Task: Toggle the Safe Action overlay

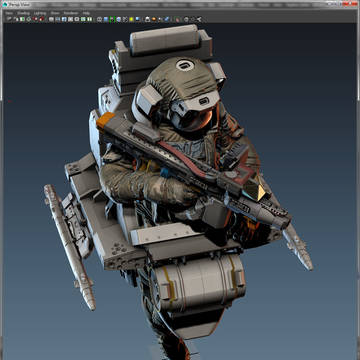Action: [x=83, y=19]
